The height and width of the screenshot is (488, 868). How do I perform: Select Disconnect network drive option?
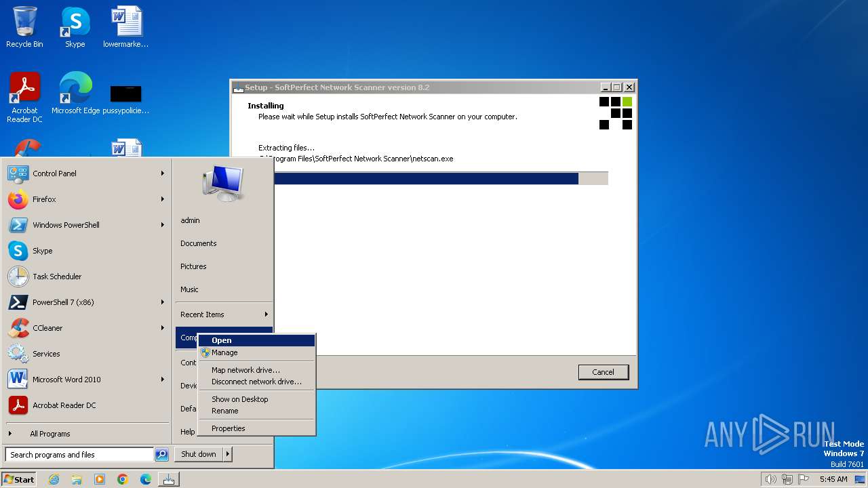(x=256, y=382)
